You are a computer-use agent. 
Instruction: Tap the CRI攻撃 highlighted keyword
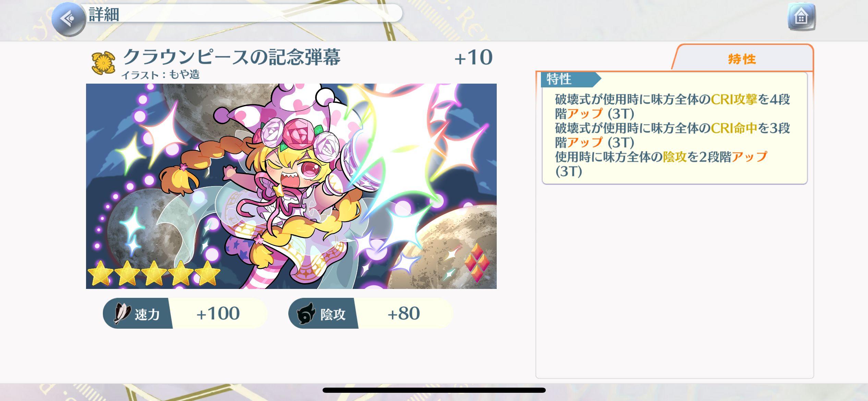(734, 99)
